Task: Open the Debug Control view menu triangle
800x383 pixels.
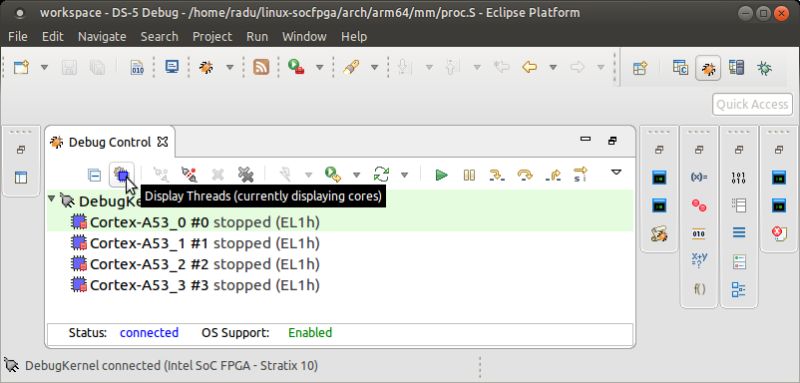Action: pyautogui.click(x=616, y=172)
